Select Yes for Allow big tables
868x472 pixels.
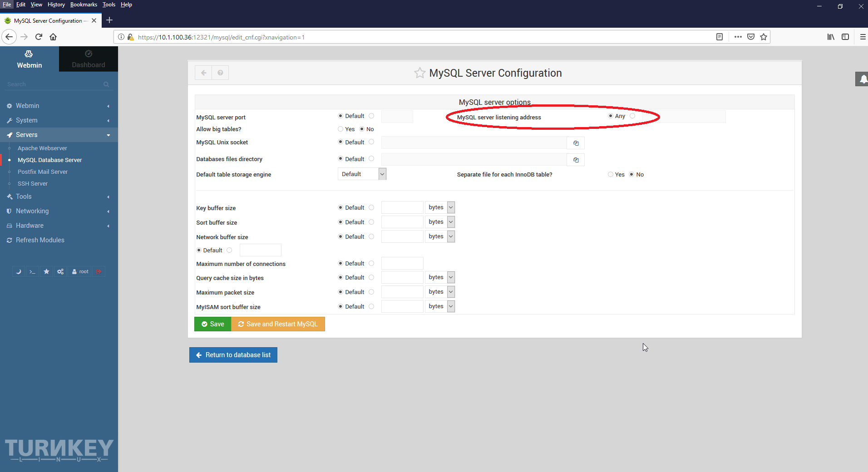(340, 129)
